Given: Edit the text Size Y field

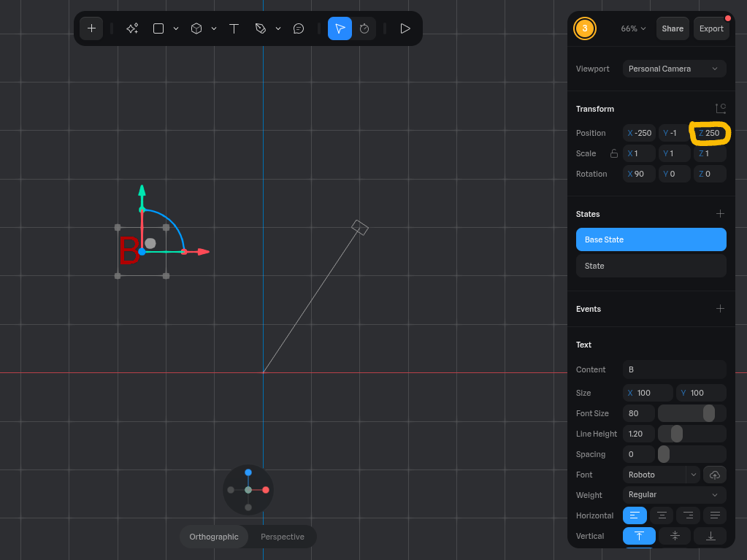Looking at the screenshot, I should [701, 393].
